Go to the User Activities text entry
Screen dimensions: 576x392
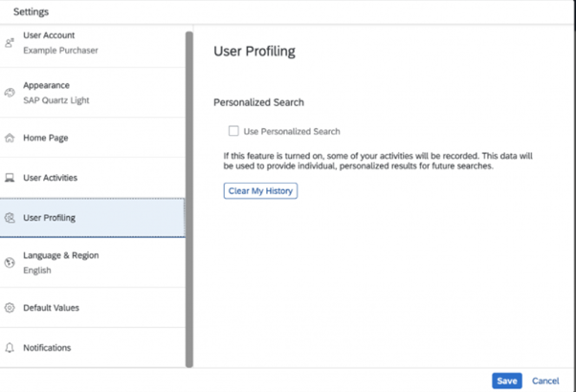tap(50, 178)
